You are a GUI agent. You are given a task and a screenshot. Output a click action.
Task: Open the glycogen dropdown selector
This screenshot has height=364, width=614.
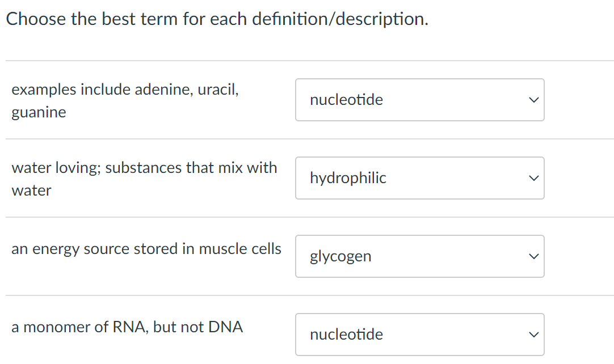point(419,256)
